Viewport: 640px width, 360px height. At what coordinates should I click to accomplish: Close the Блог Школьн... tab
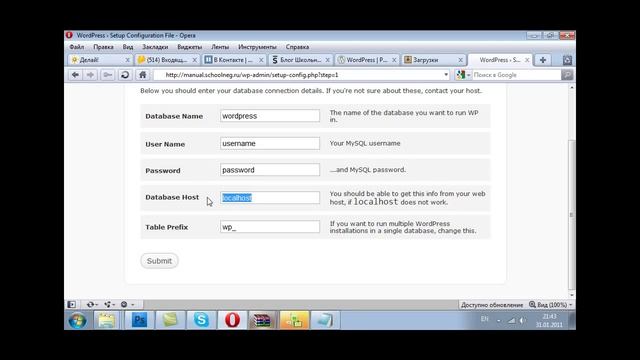(327, 60)
